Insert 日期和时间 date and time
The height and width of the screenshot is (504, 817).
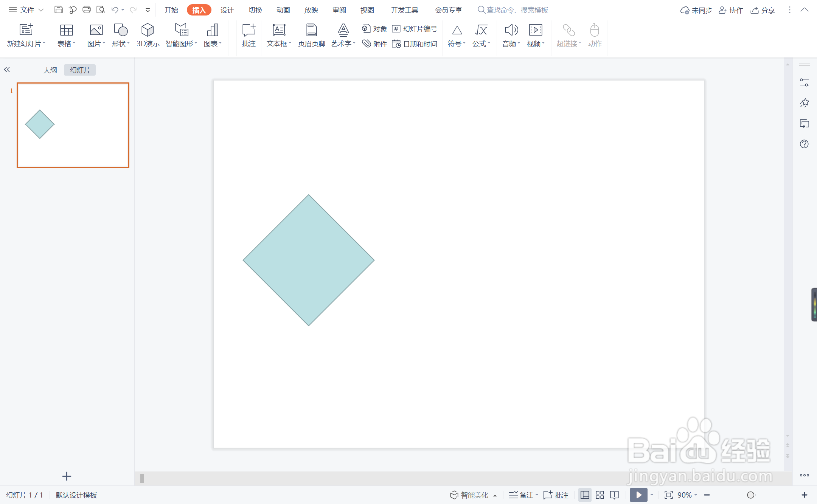tap(415, 44)
